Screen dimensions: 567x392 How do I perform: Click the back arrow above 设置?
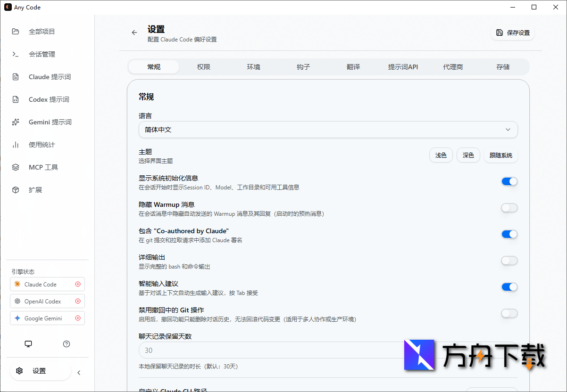point(134,33)
